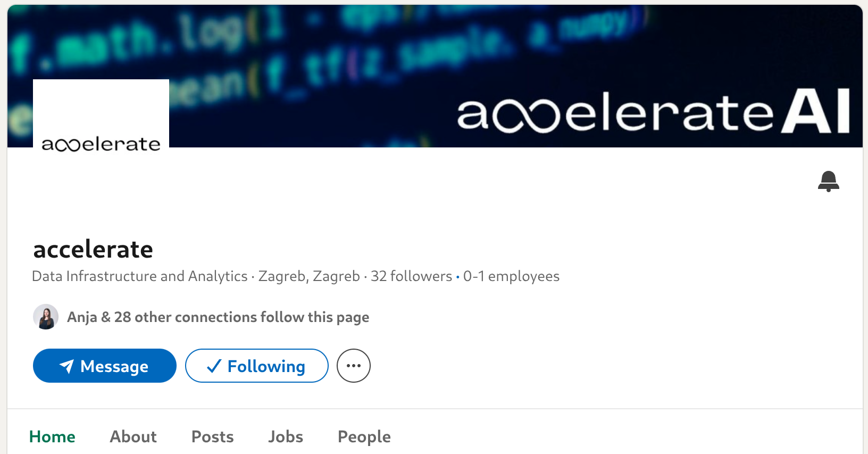
Task: Click Anja's profile picture
Action: point(46,317)
